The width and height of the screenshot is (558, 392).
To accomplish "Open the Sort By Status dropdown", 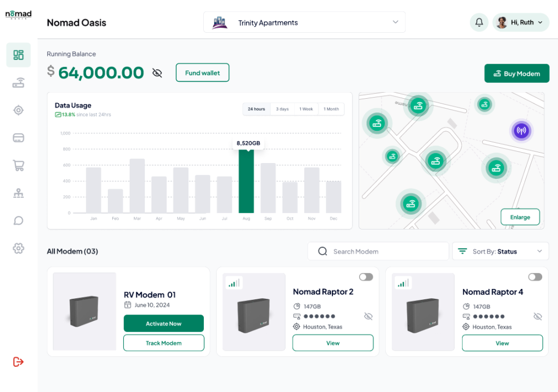I will pos(500,251).
